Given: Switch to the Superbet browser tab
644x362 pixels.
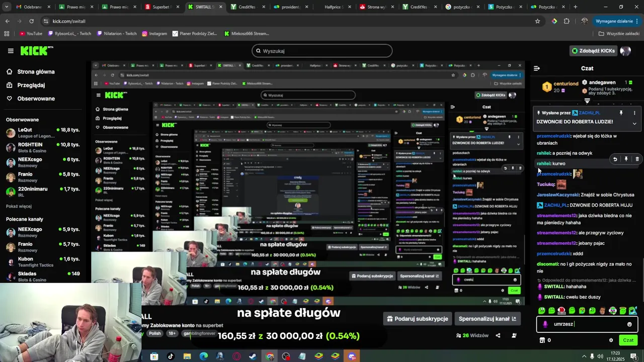Looking at the screenshot, I should point(162,7).
